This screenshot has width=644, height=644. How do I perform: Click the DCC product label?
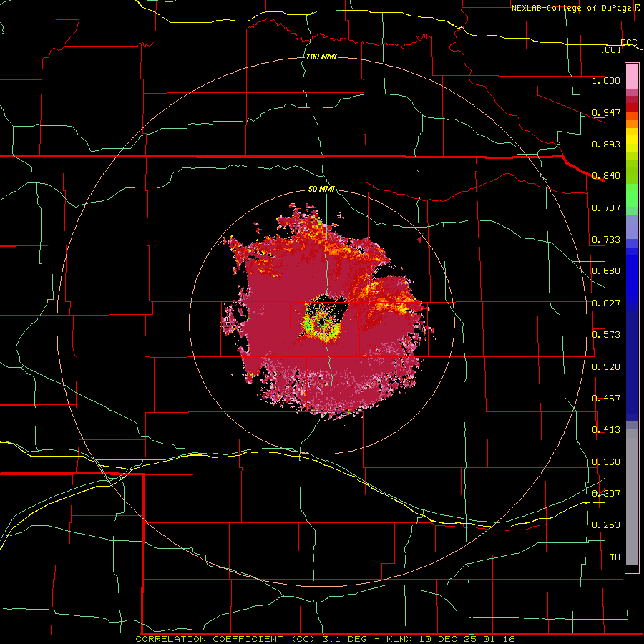[x=628, y=42]
